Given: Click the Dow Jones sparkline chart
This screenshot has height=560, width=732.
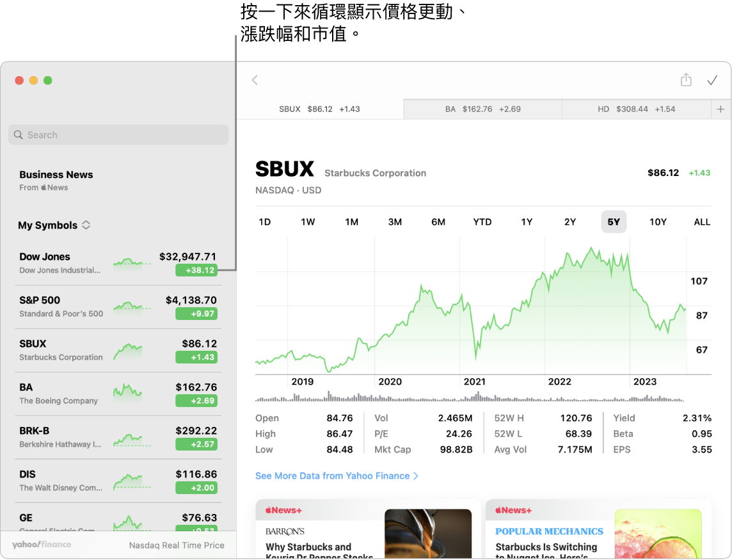Looking at the screenshot, I should [x=132, y=262].
